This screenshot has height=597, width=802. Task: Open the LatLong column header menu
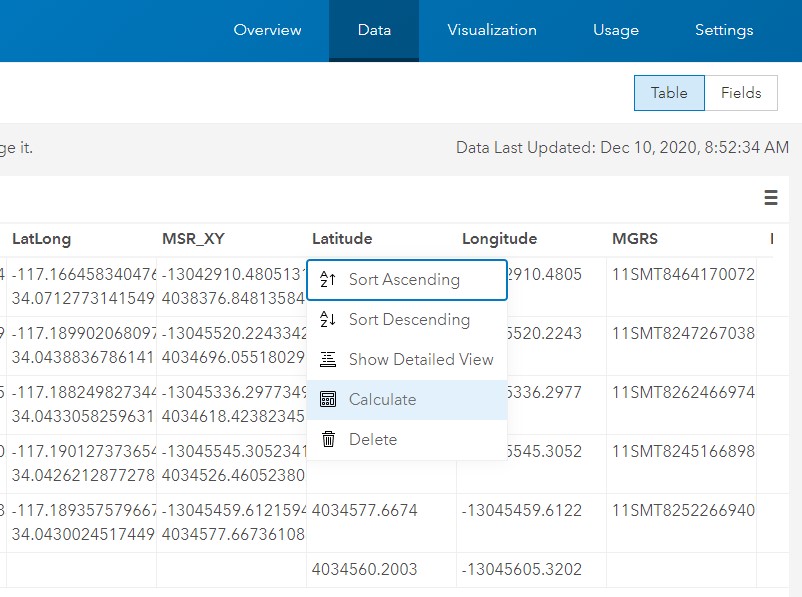pyautogui.click(x=37, y=239)
